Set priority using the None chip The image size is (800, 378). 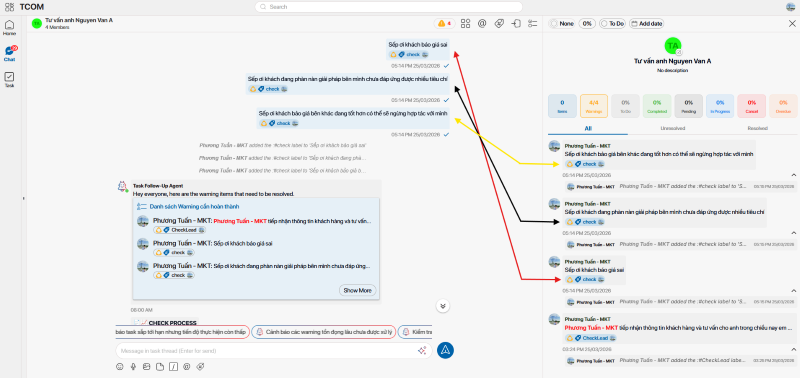pos(562,23)
